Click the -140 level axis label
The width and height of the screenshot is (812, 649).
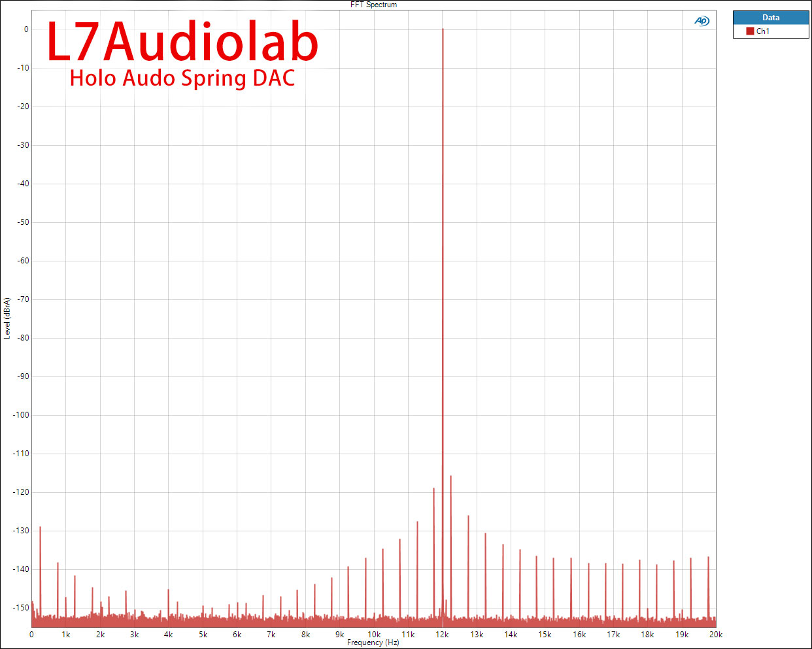click(21, 569)
